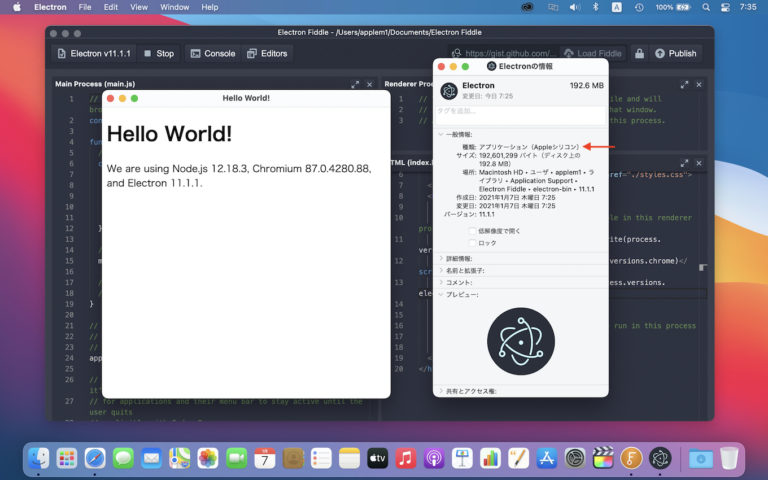This screenshot has width=768, height=480.
Task: Open the File menu
Action: (x=84, y=7)
